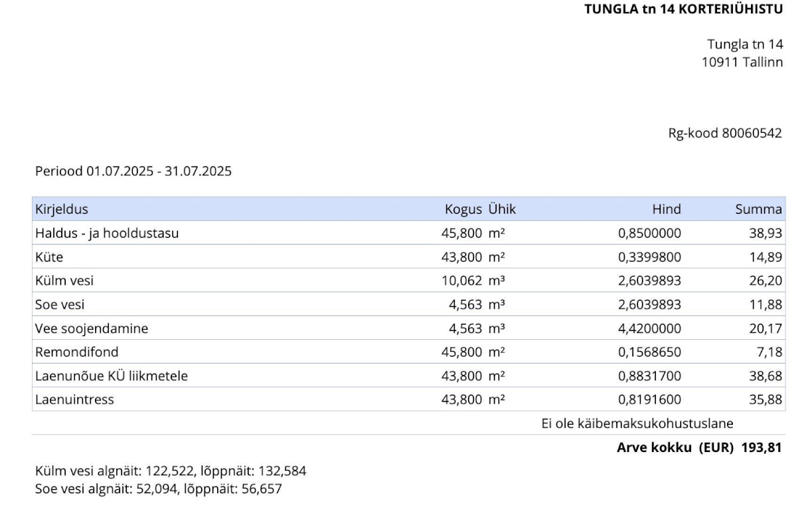Click quantity 4,563 in the Soe vesi row
Screen dimensions: 812x531
click(x=465, y=305)
